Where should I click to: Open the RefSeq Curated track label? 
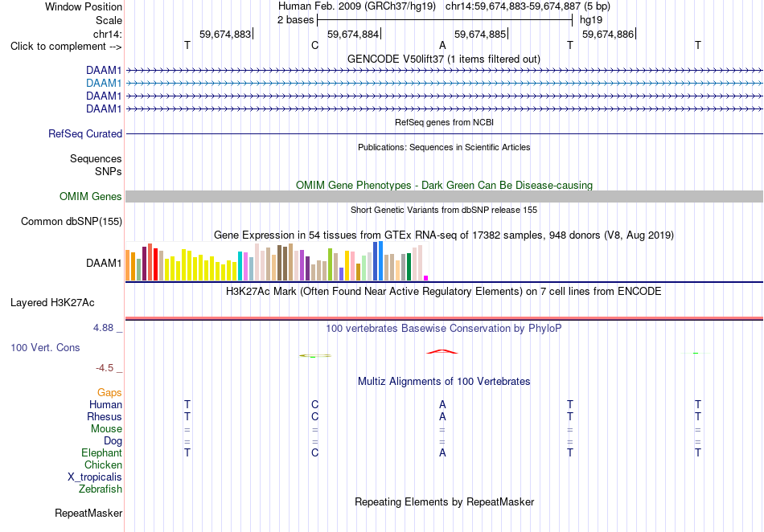click(x=85, y=134)
